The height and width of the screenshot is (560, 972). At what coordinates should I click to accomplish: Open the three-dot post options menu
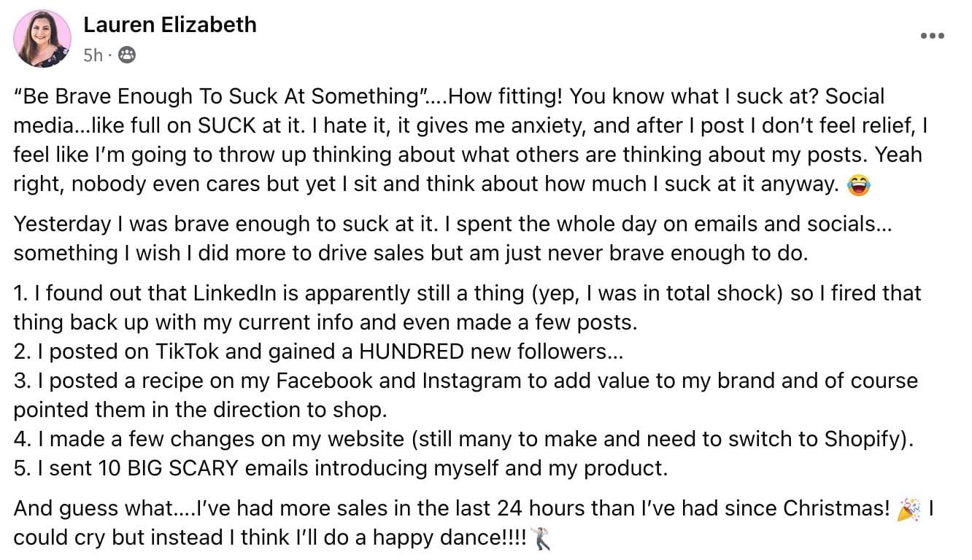932,36
